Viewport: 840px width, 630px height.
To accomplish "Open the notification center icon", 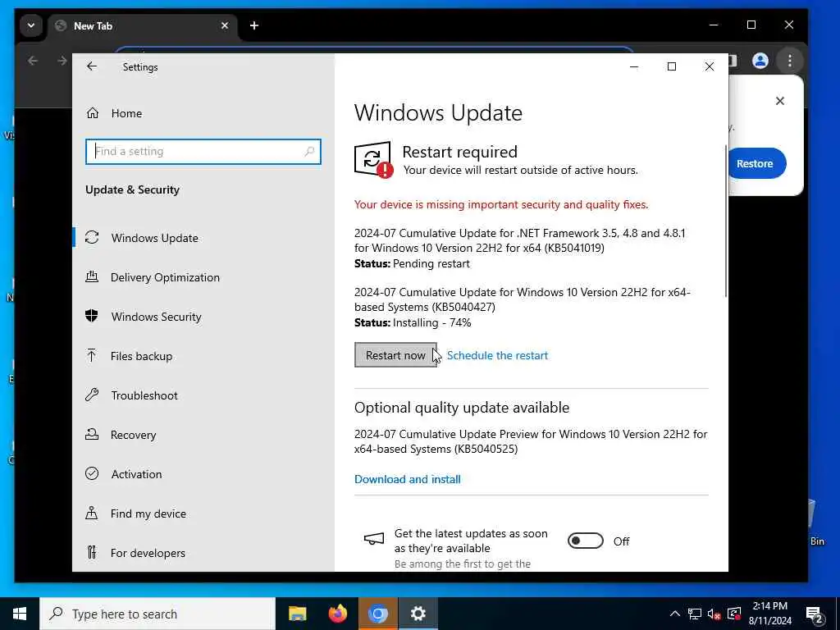I will click(815, 614).
